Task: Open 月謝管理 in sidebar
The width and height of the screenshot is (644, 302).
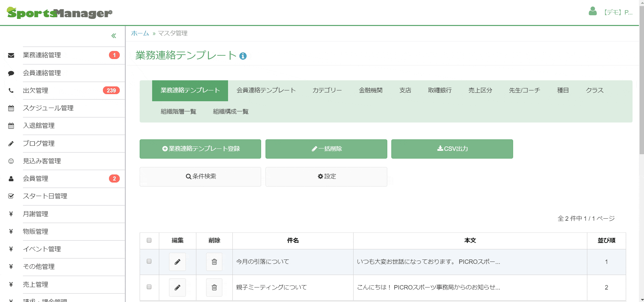Action: click(x=35, y=214)
